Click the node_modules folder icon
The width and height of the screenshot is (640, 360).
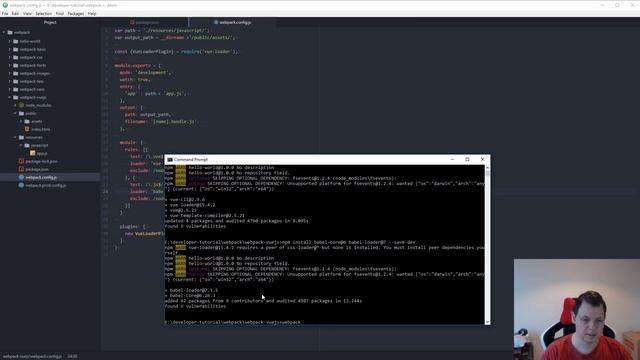[21, 105]
